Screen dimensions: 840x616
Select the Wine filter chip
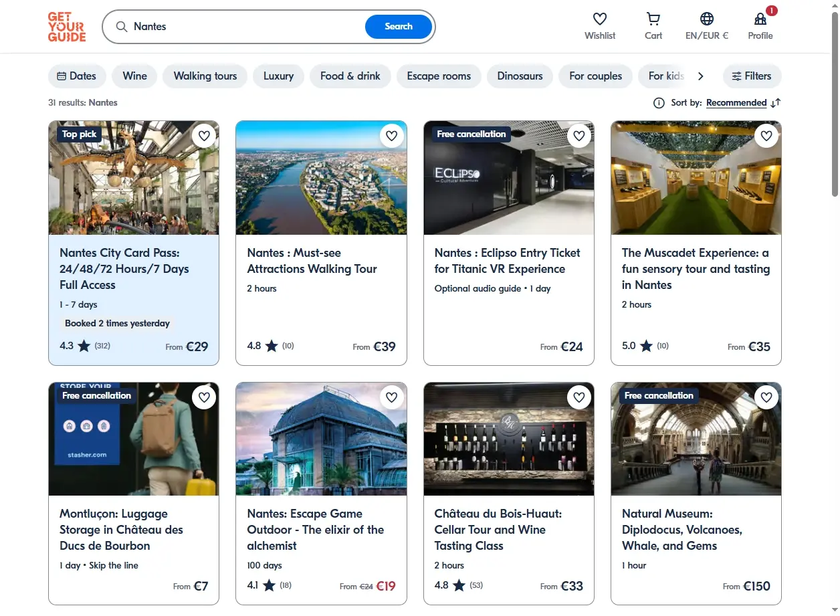point(134,76)
